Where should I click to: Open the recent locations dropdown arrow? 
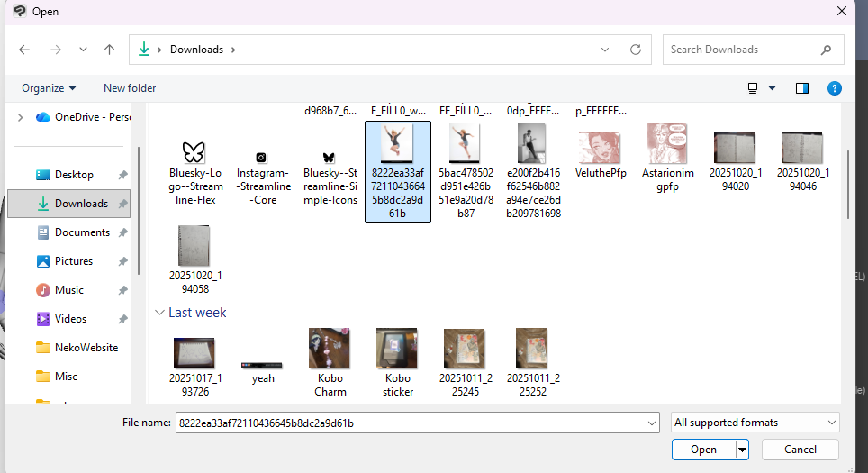point(83,50)
